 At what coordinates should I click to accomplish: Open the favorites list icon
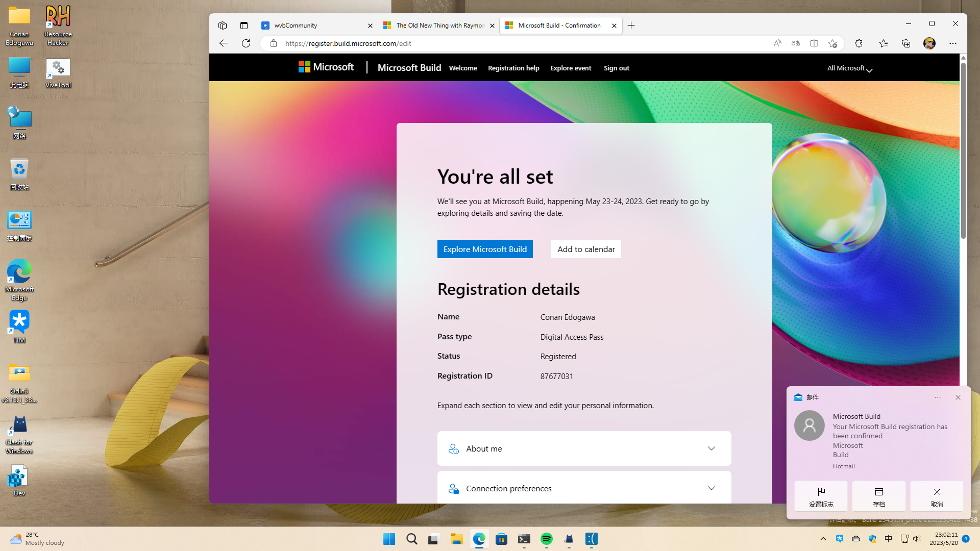click(884, 43)
